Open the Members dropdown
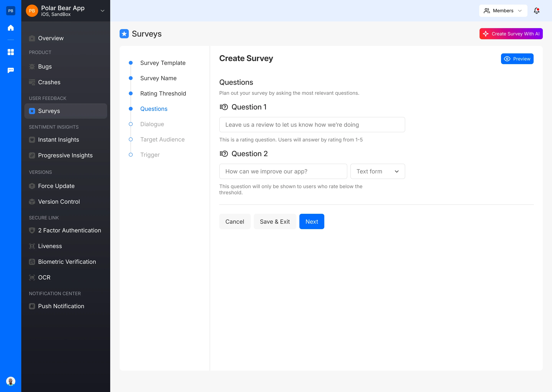552x392 pixels. click(503, 11)
